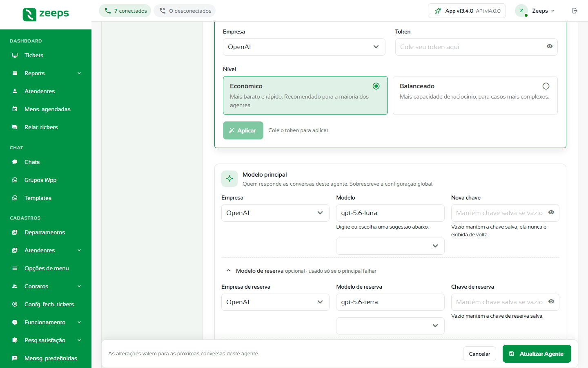Viewport: 588px width, 368px height.
Task: Select the Balanceado level radio option
Action: tap(546, 86)
